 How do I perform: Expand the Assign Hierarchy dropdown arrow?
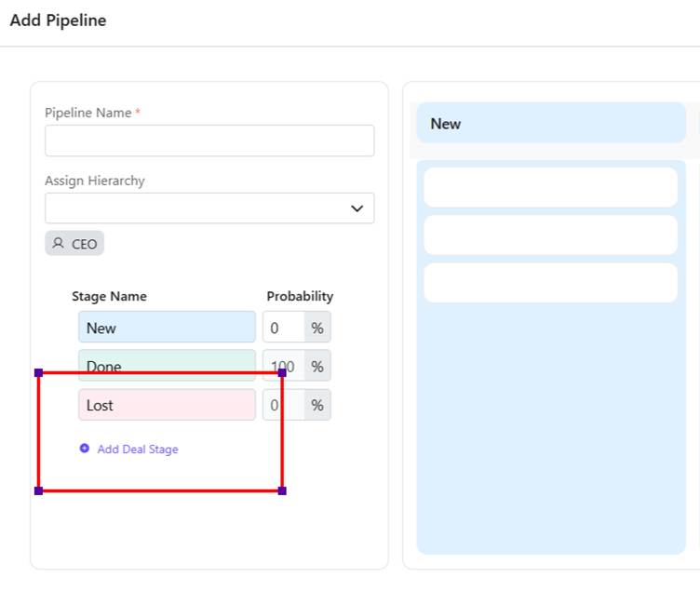click(x=357, y=208)
